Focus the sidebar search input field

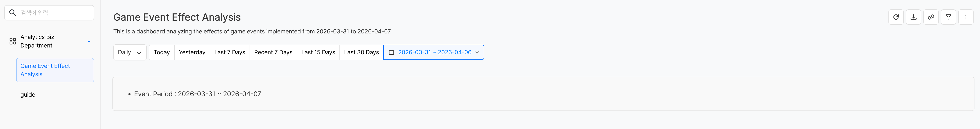[55, 13]
